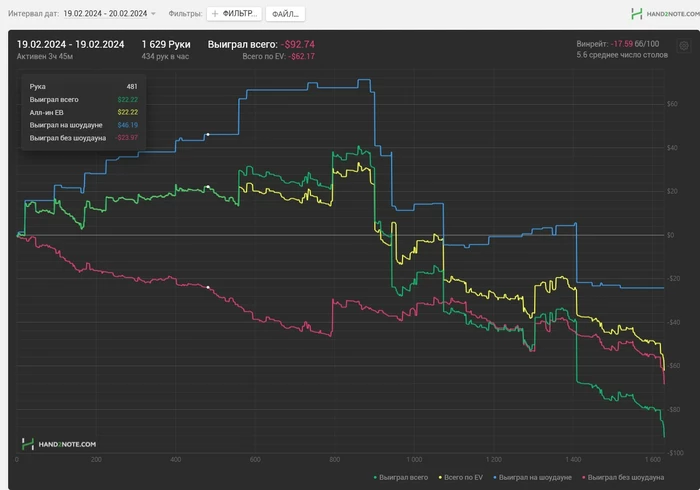The width and height of the screenshot is (700, 490).
Task: Toggle the yellow Всего по EV legend series
Action: coord(461,478)
